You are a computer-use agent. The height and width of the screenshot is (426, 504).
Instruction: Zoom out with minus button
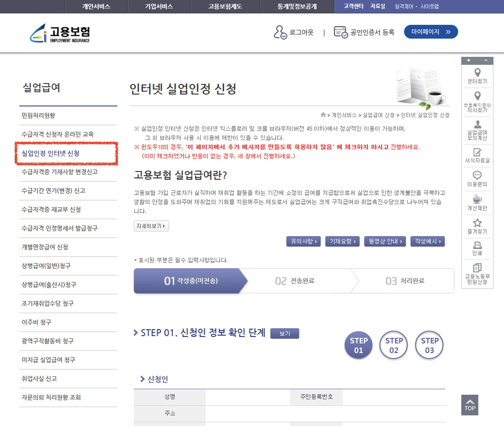pyautogui.click(x=486, y=60)
